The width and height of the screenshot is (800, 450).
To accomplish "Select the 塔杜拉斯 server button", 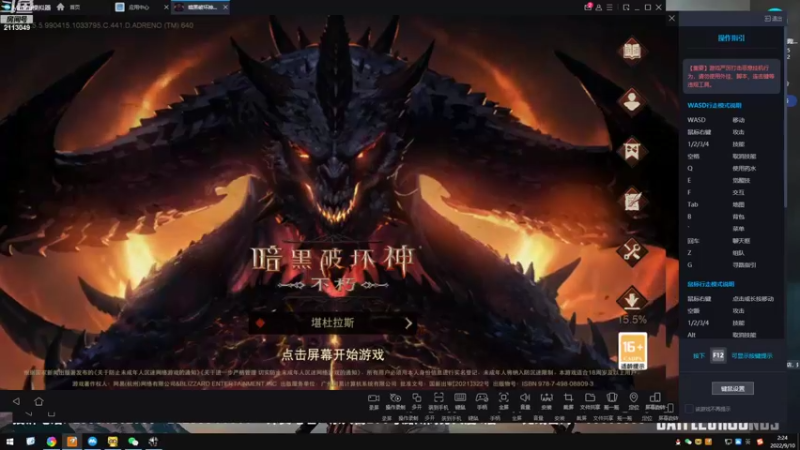I will (333, 323).
